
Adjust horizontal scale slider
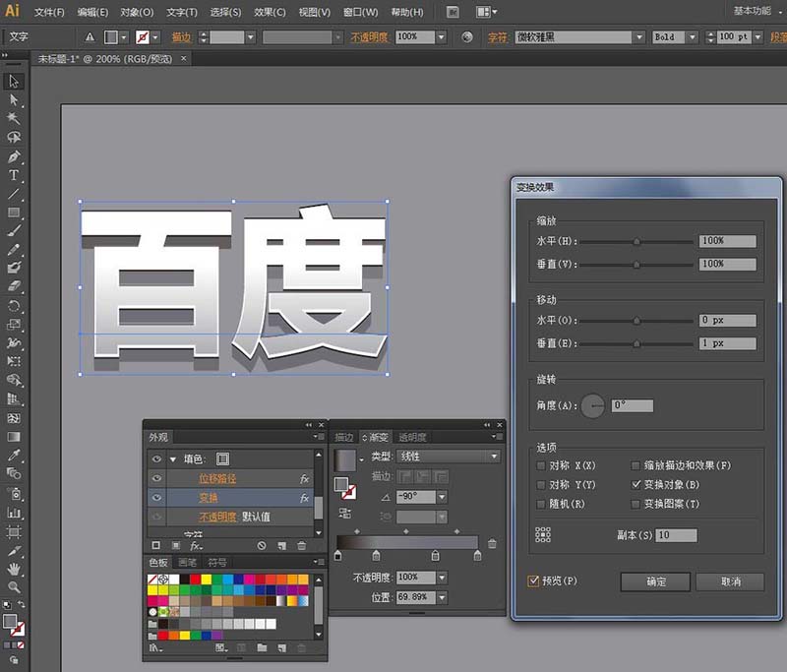point(636,242)
